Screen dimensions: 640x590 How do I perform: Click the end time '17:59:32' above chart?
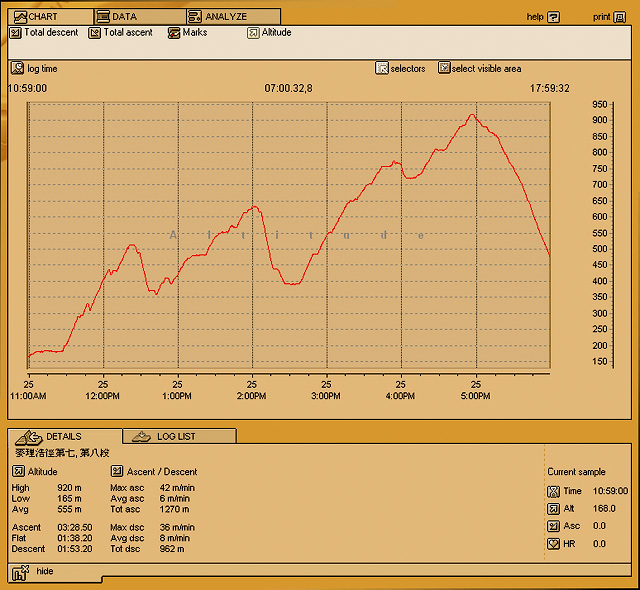[x=549, y=88]
